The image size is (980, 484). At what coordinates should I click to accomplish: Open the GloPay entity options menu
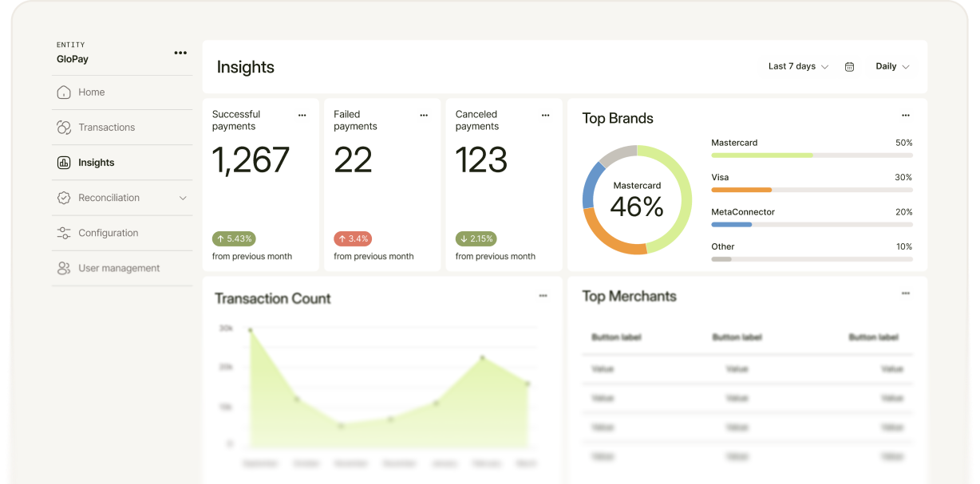180,53
